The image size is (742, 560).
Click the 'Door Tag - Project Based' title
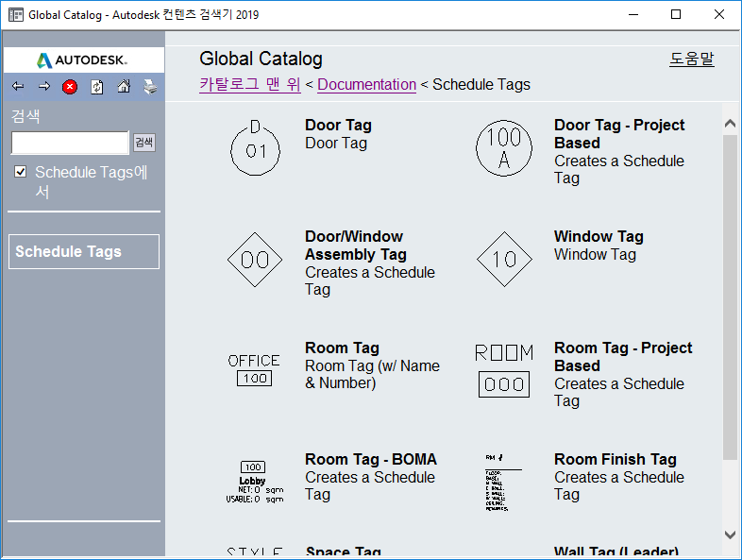coord(619,134)
